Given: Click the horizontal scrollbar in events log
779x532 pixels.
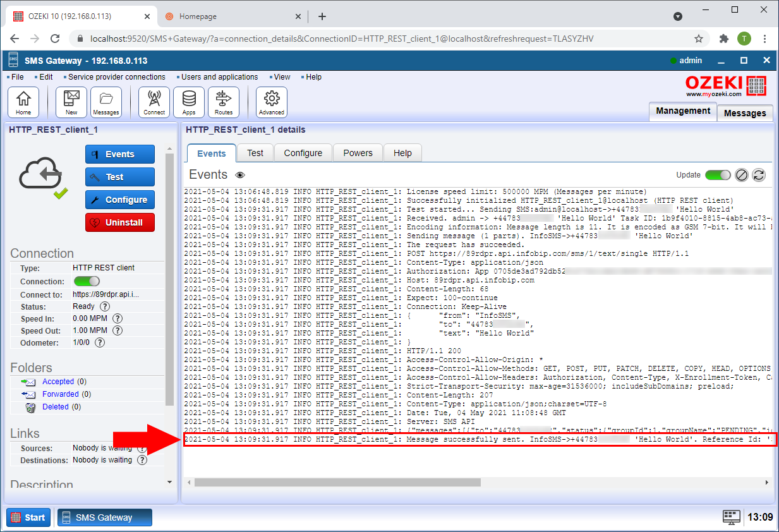Looking at the screenshot, I should coord(337,482).
